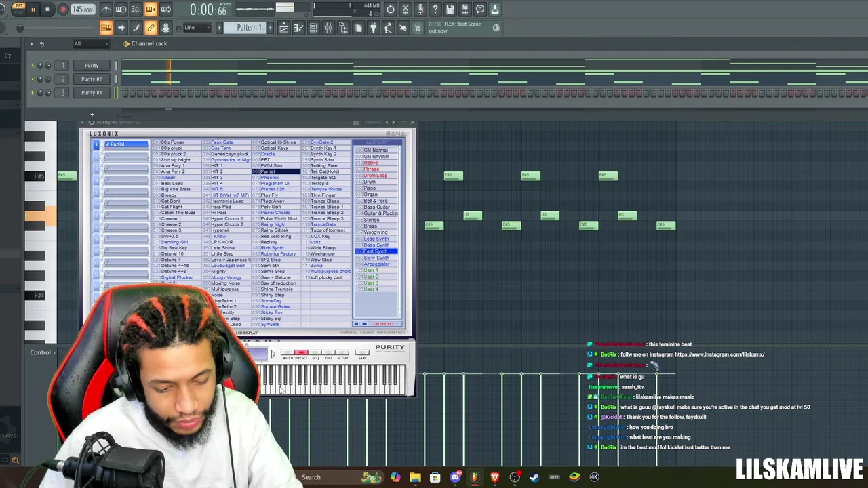Screen dimensions: 868x488
Task: Open the mixer view icon
Action: 328,28
